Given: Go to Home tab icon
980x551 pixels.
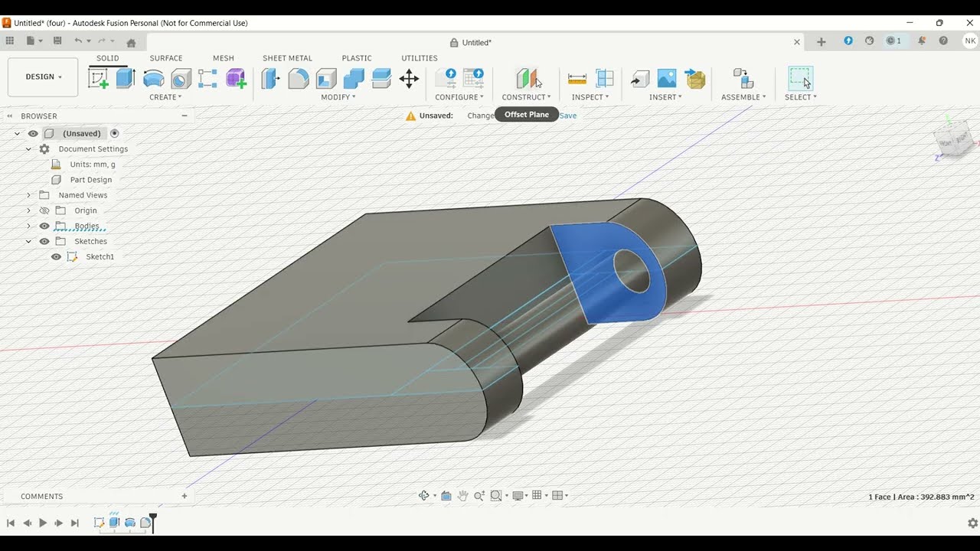Looking at the screenshot, I should [x=131, y=42].
